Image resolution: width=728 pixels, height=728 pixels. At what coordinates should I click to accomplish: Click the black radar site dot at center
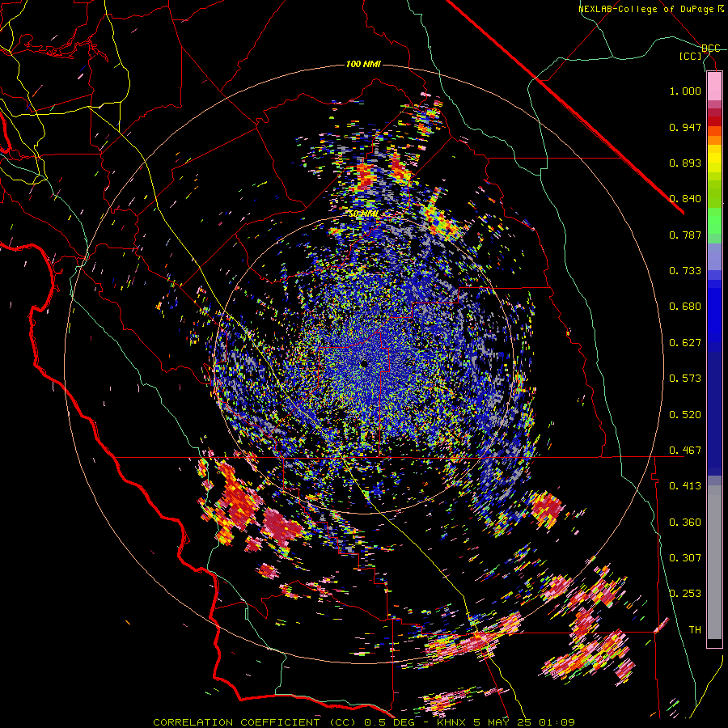pos(363,364)
